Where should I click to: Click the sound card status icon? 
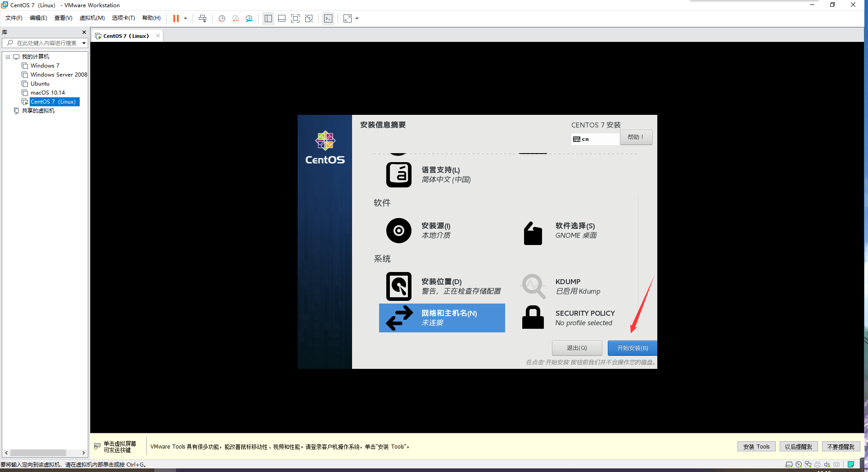(x=827, y=465)
